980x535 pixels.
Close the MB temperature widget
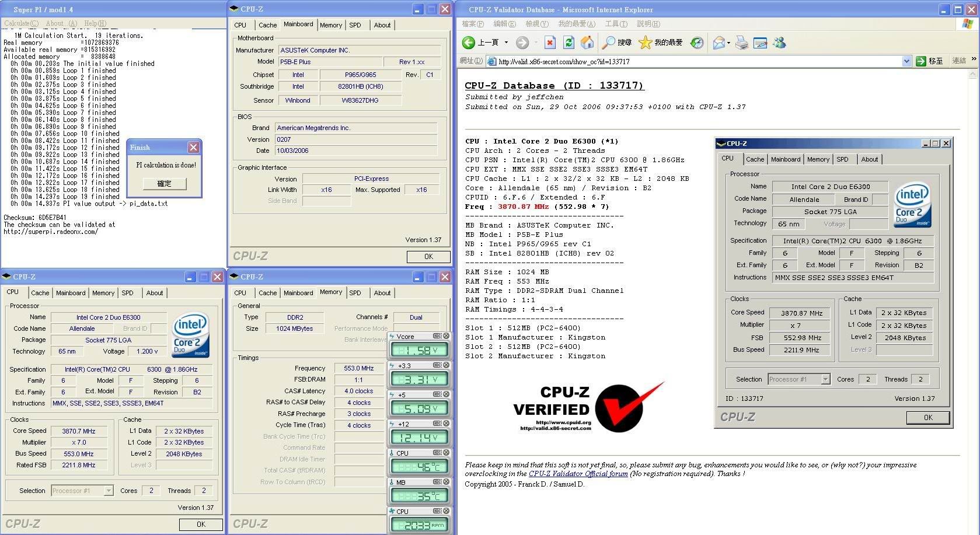pyautogui.click(x=446, y=482)
